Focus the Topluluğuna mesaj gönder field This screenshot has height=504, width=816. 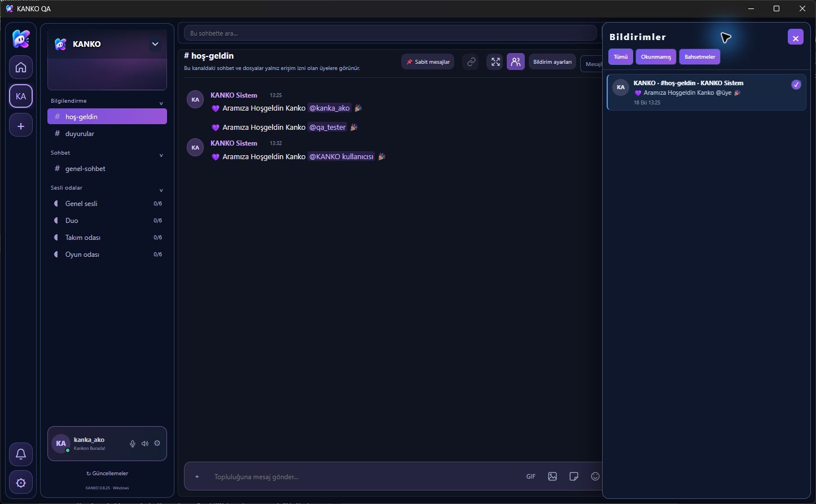[364, 477]
